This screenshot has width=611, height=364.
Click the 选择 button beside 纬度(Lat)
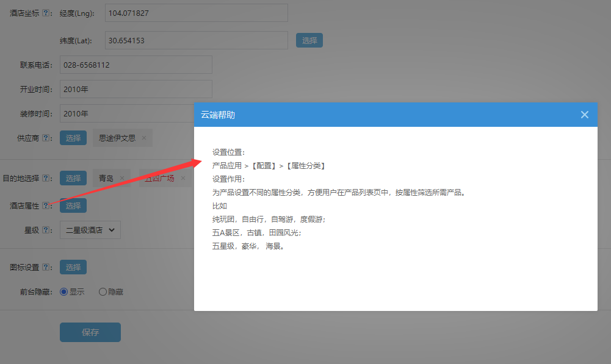click(309, 40)
